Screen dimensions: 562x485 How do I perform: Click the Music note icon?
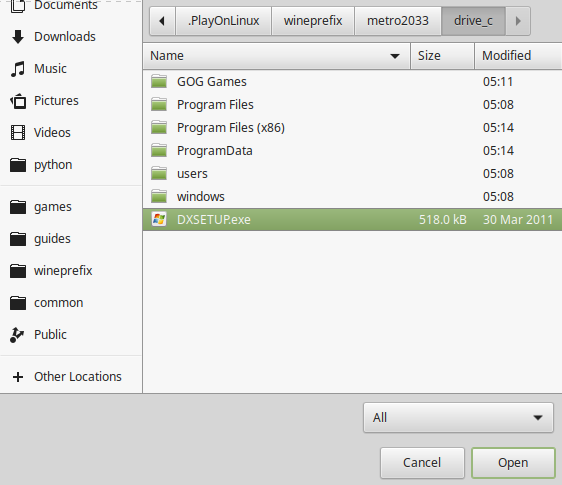(x=18, y=69)
